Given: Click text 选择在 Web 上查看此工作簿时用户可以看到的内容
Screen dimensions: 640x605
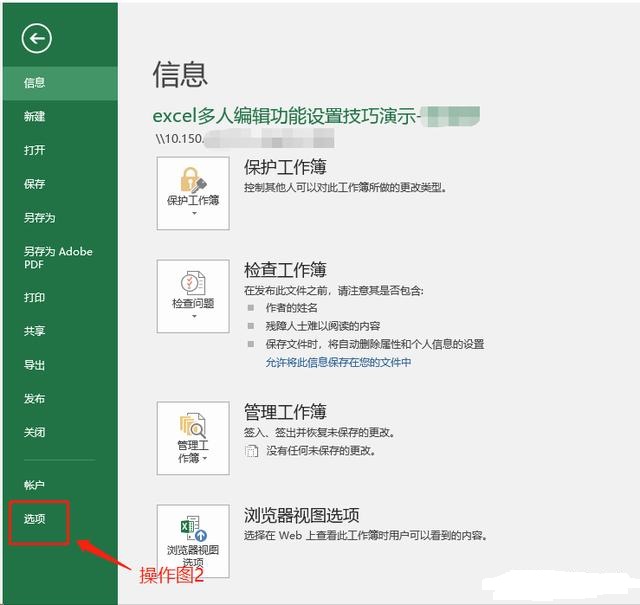Looking at the screenshot, I should [x=366, y=535].
